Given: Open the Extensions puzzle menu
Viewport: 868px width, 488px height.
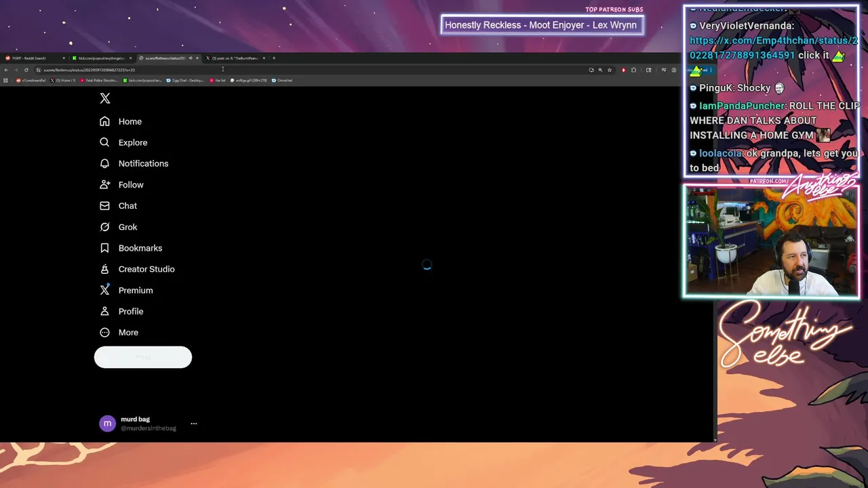Looking at the screenshot, I should 634,70.
